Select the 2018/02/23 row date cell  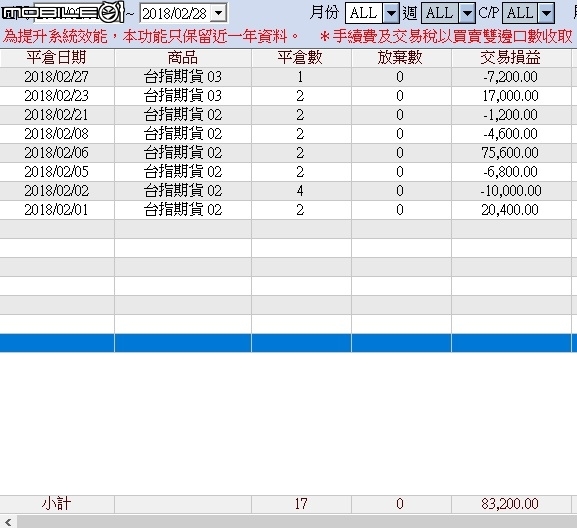click(57, 96)
